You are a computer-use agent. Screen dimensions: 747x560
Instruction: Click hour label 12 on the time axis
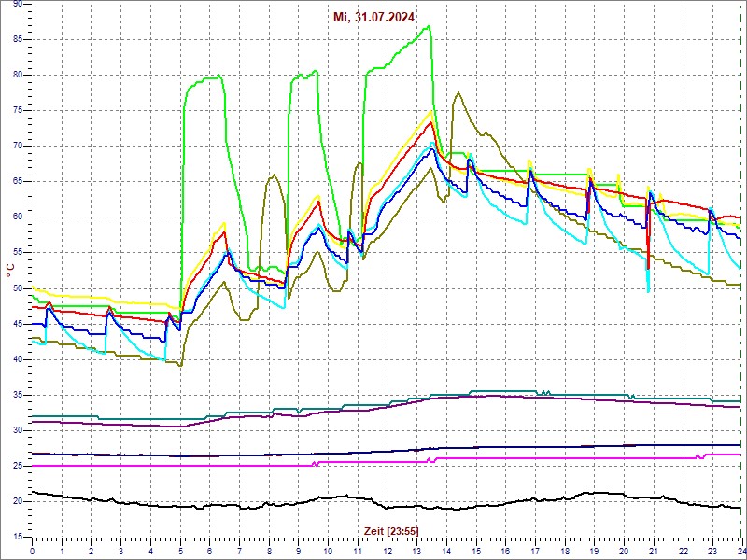click(x=388, y=550)
